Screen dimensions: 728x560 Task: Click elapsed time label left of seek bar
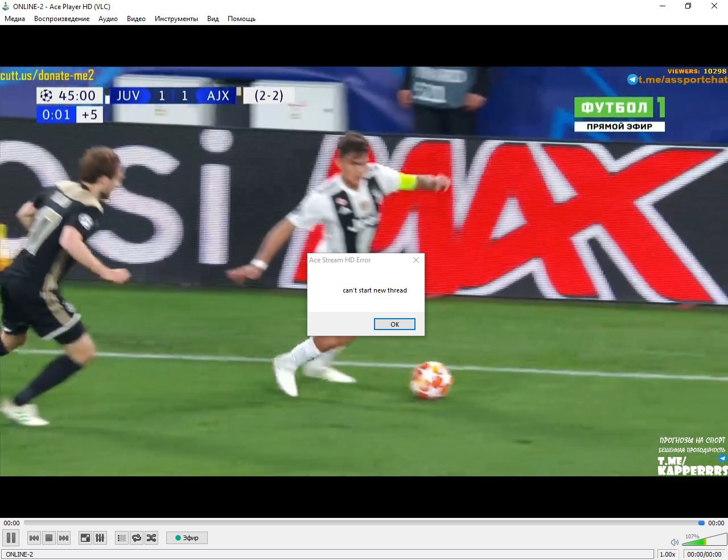pos(11,523)
